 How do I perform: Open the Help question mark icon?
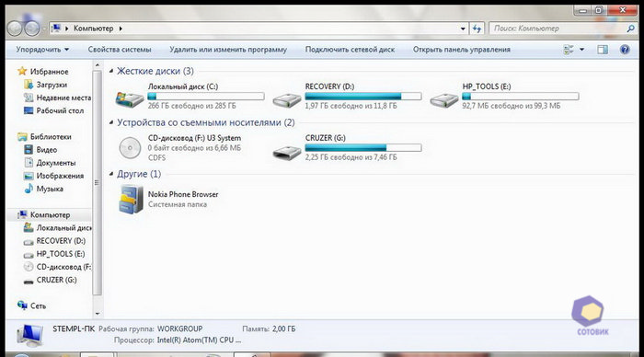625,50
